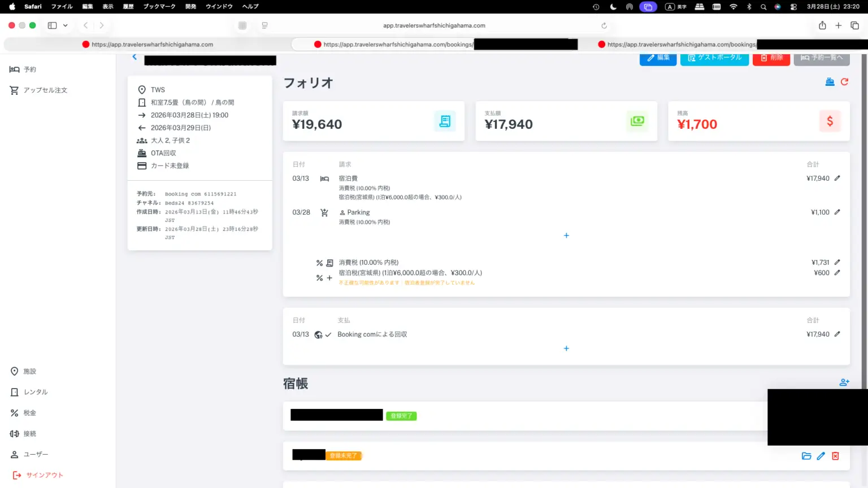The width and height of the screenshot is (868, 488).
Task: Refresh the folio with red reload icon
Action: point(844,82)
